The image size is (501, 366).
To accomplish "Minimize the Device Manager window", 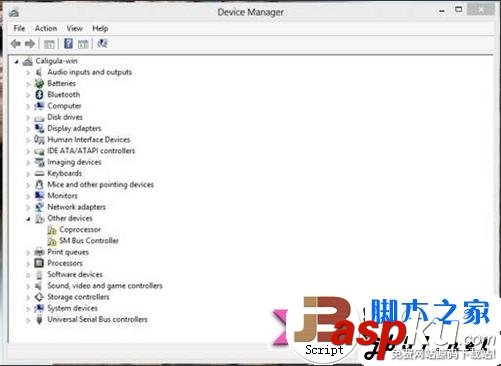I will click(x=442, y=11).
